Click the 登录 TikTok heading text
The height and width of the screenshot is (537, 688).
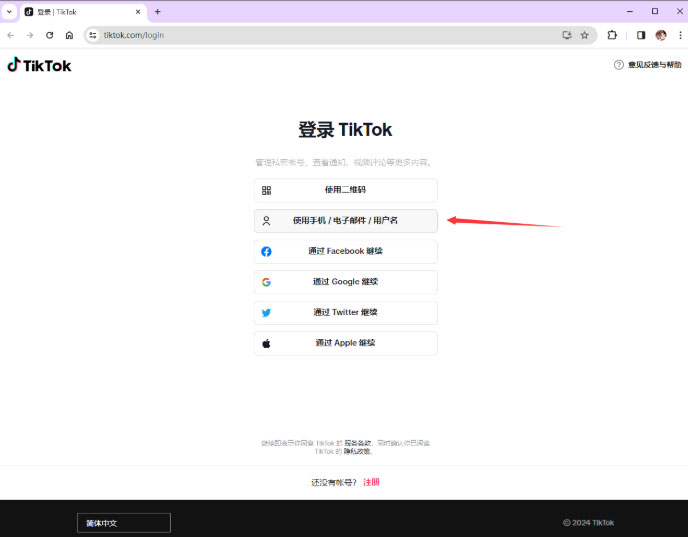[x=345, y=130]
